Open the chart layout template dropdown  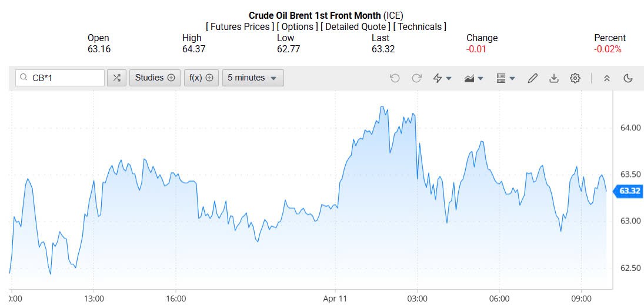coord(505,78)
